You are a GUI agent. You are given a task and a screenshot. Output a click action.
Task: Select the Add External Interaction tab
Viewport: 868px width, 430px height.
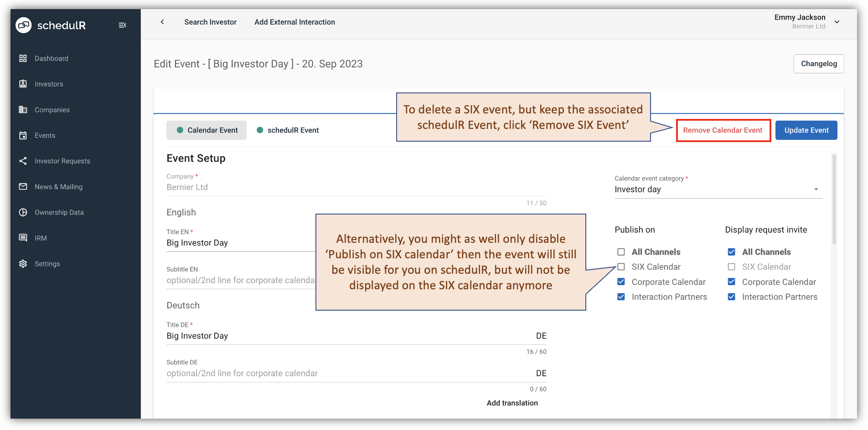pyautogui.click(x=294, y=21)
